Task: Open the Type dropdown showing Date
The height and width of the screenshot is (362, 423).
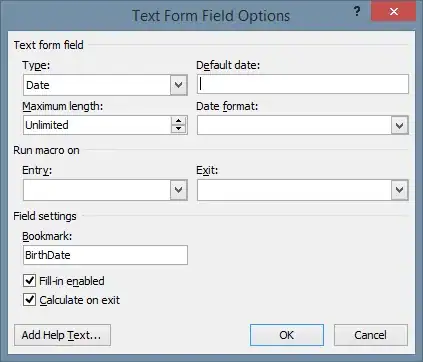Action: click(x=179, y=85)
